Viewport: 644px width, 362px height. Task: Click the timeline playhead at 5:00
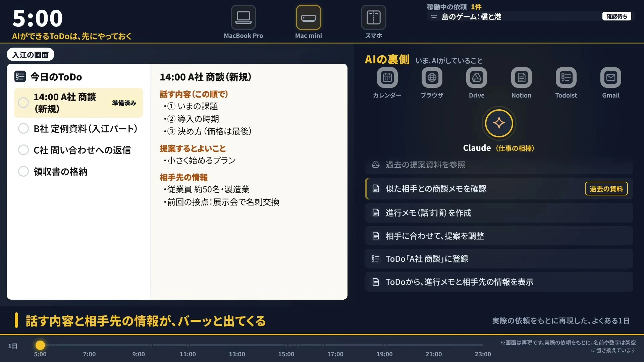tap(40, 345)
